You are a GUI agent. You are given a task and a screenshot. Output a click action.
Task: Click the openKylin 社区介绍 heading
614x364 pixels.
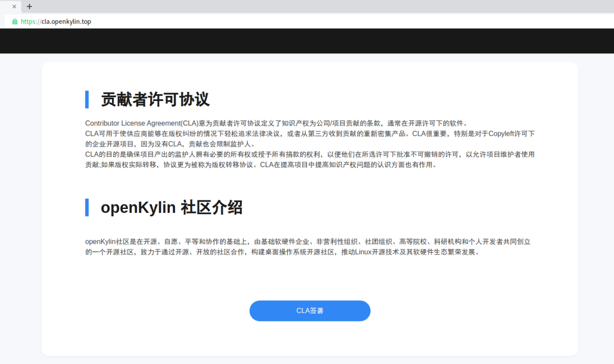172,207
